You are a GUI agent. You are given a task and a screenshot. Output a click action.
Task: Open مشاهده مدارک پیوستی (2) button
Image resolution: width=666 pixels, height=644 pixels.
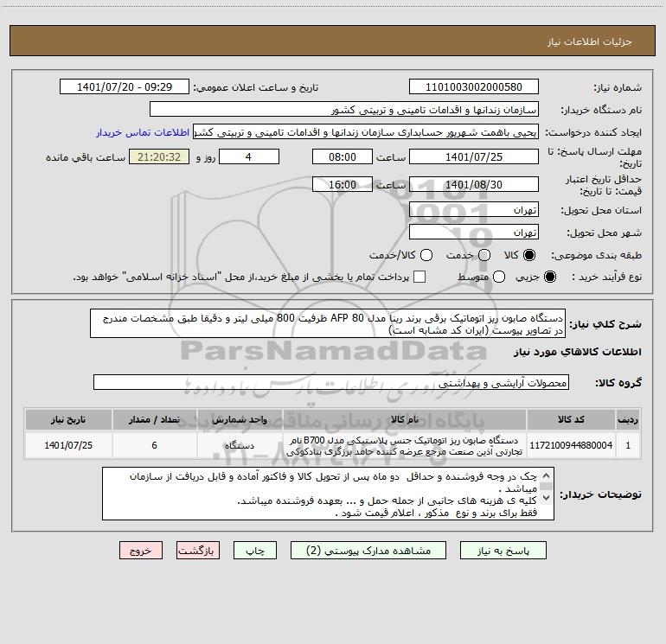(368, 551)
